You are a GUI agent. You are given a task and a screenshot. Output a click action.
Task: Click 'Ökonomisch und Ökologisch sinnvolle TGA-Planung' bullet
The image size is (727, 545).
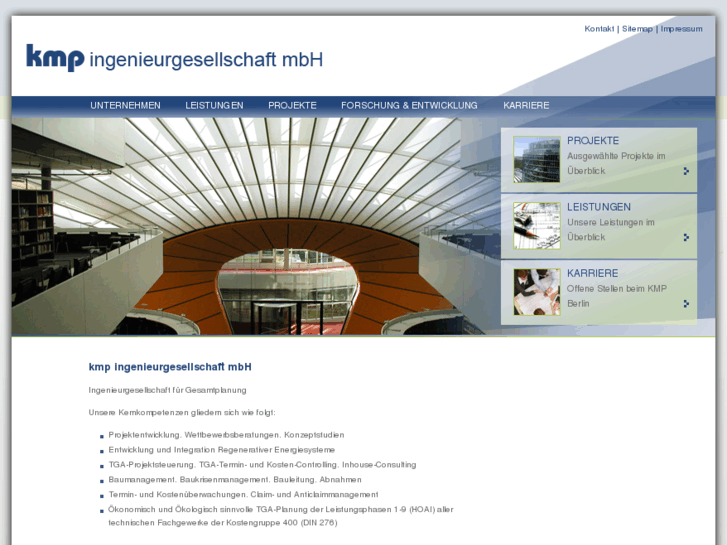[x=281, y=516]
